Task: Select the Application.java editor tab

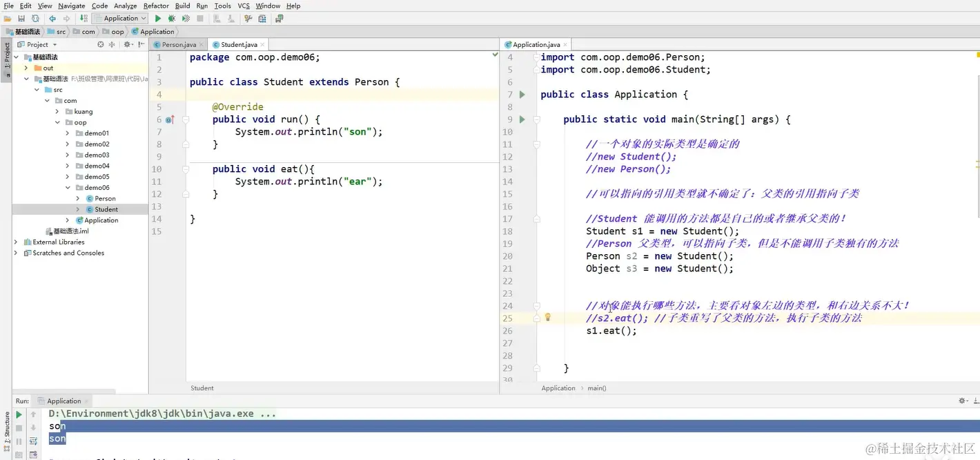Action: [536, 44]
